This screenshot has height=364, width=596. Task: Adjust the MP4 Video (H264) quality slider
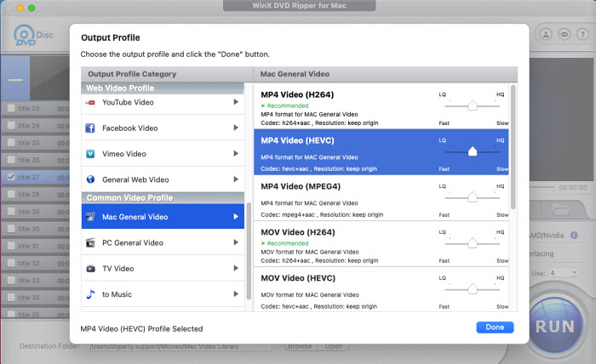[x=472, y=105]
